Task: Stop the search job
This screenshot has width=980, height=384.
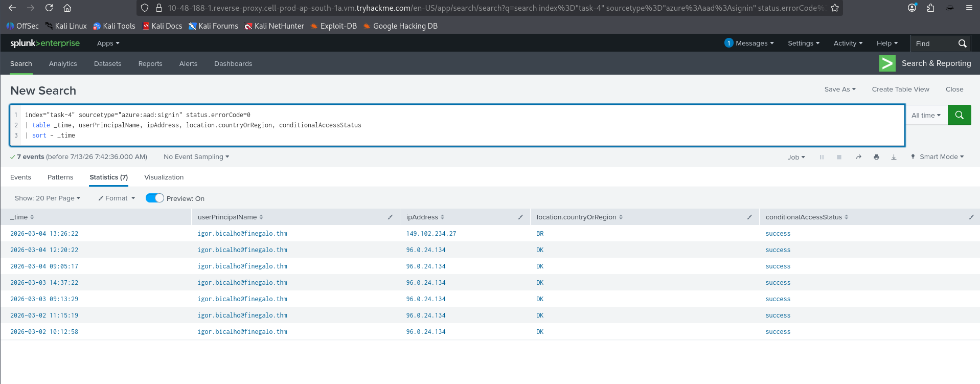Action: [x=839, y=157]
